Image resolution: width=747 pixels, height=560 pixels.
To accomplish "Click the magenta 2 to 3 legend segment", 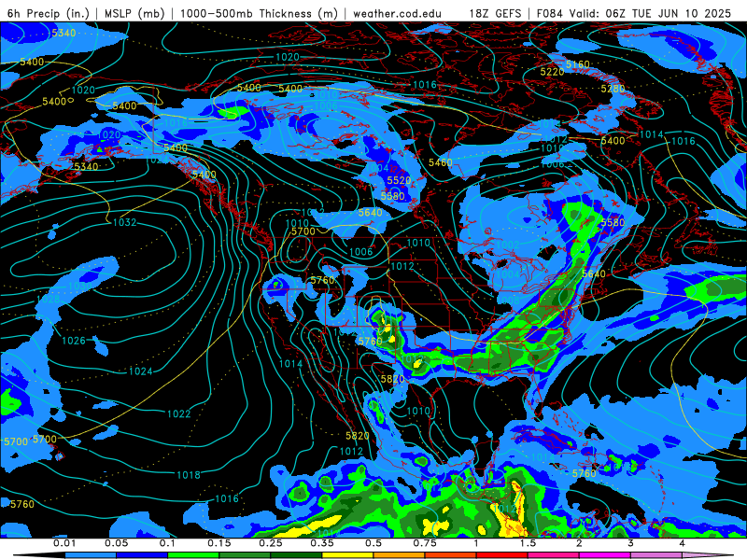I will pos(605,555).
